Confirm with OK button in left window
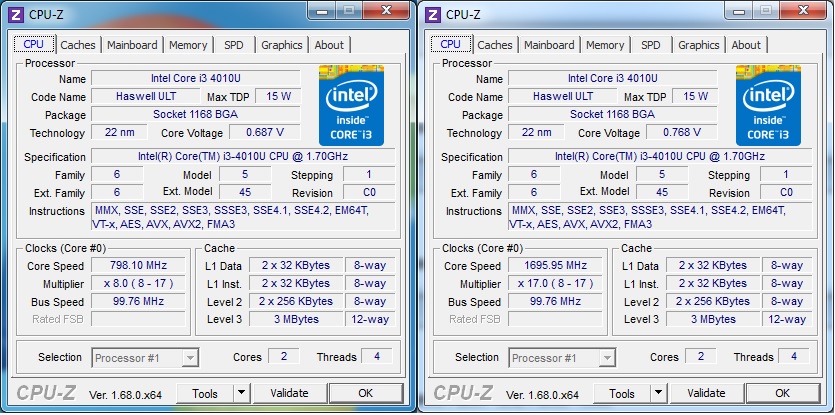The image size is (835, 415). (366, 394)
